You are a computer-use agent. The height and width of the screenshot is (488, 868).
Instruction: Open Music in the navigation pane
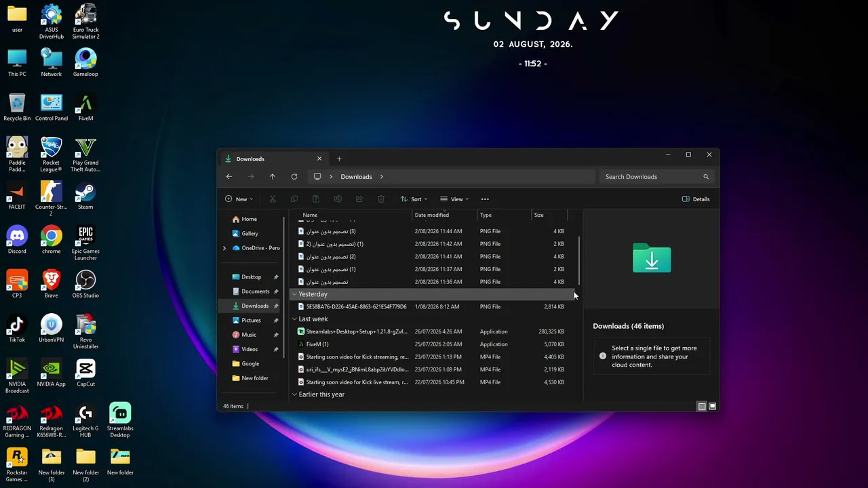click(x=249, y=335)
